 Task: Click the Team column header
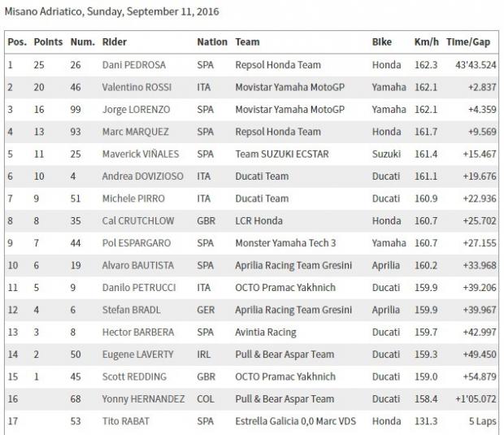click(x=248, y=42)
